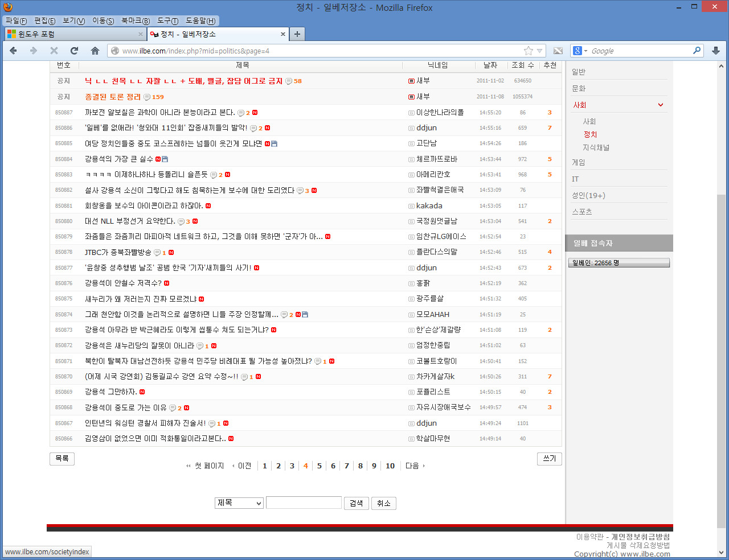Open the 스포츠 sidebar category
This screenshot has height=560, width=729.
point(581,212)
